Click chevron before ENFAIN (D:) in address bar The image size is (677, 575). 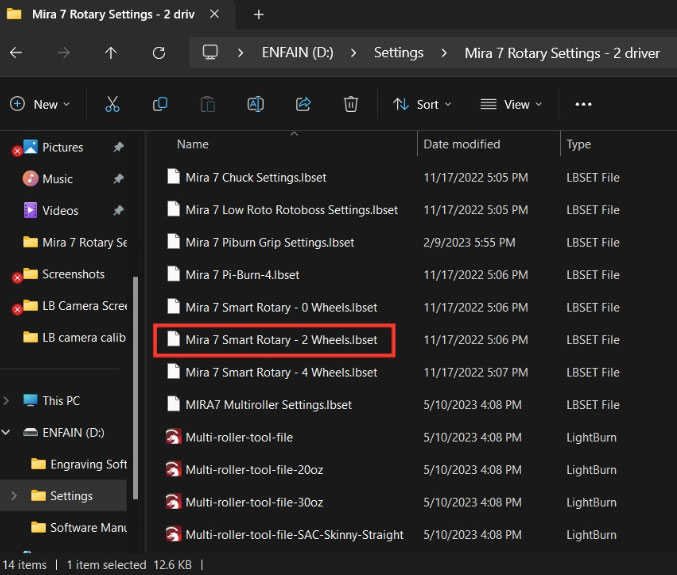[240, 53]
